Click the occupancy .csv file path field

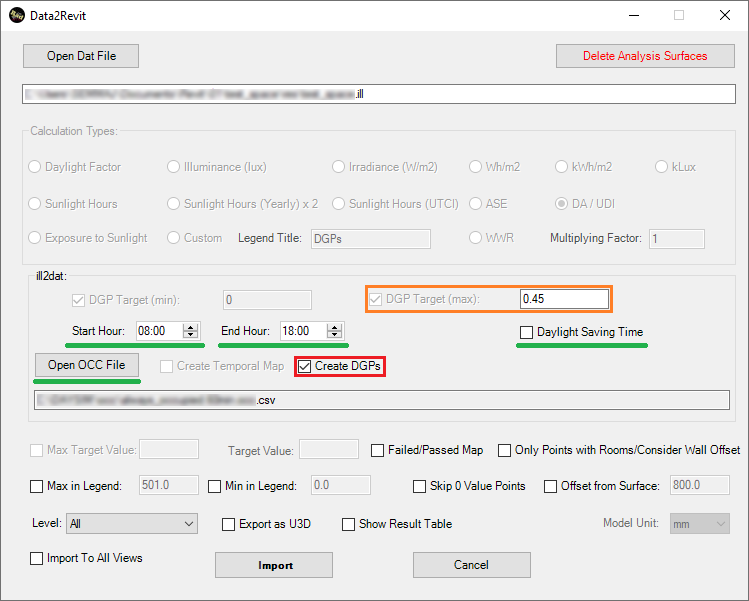(x=382, y=400)
